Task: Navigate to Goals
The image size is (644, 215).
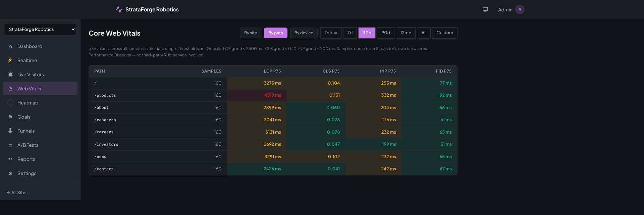Action: (40, 117)
